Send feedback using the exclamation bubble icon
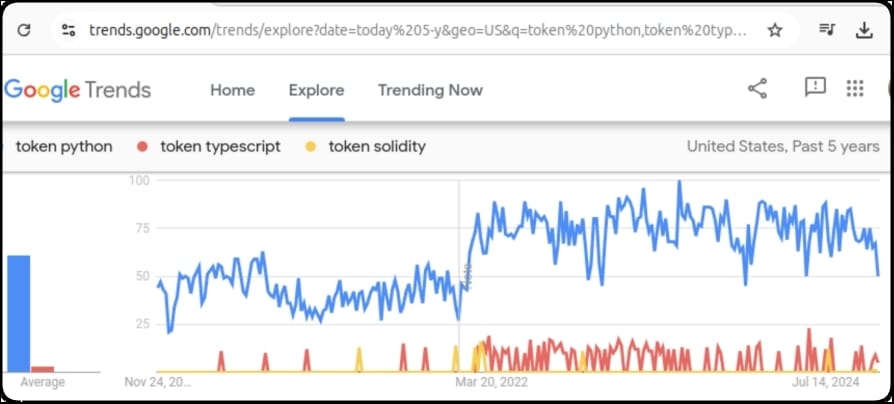This screenshot has height=404, width=894. tap(815, 88)
